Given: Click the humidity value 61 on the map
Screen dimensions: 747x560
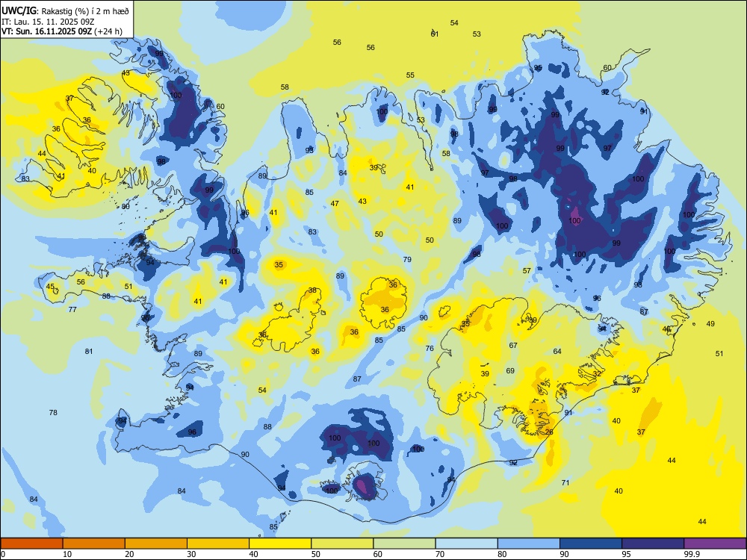Looking at the screenshot, I should point(435,34).
